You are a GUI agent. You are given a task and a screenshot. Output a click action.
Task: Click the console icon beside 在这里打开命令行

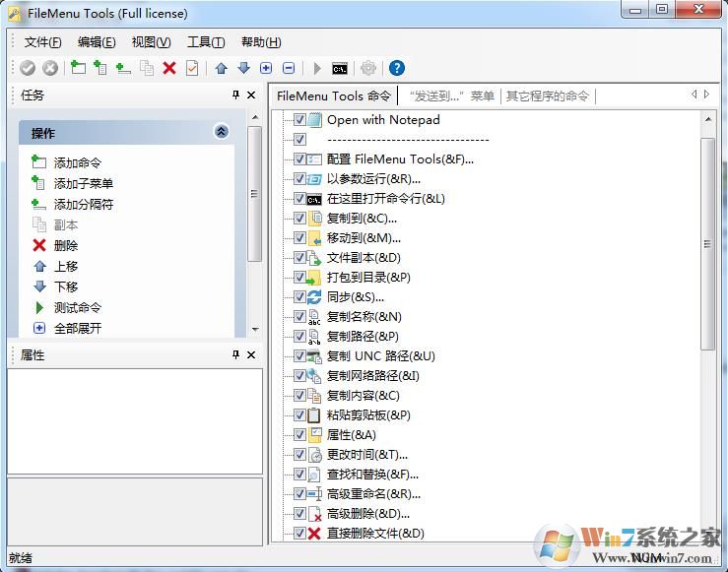pos(314,200)
